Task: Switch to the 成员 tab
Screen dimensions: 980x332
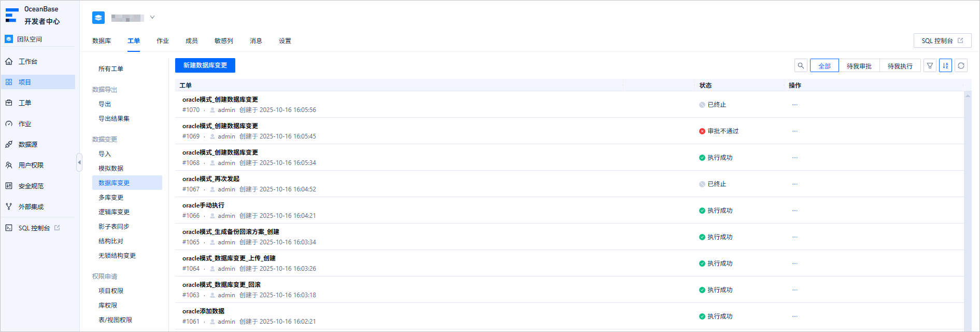Action: coord(192,41)
